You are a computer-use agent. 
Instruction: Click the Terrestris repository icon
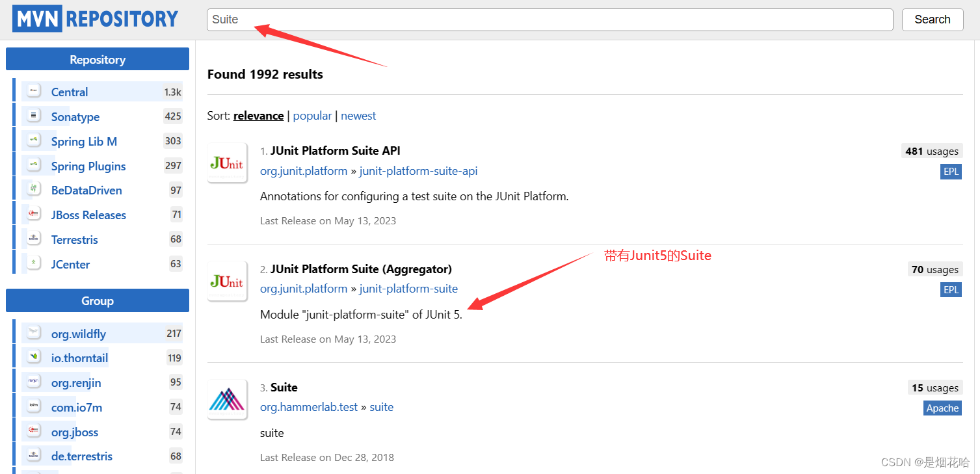(34, 239)
